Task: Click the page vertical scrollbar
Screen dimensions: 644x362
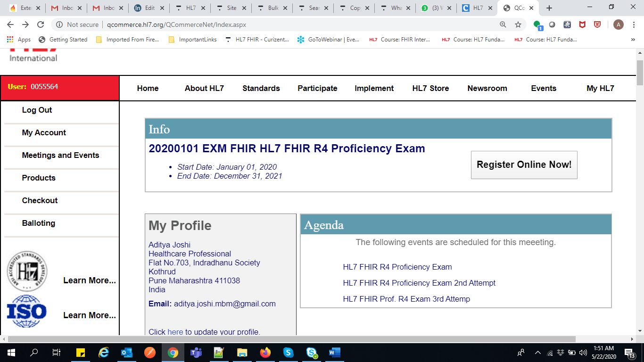Action: [640, 73]
